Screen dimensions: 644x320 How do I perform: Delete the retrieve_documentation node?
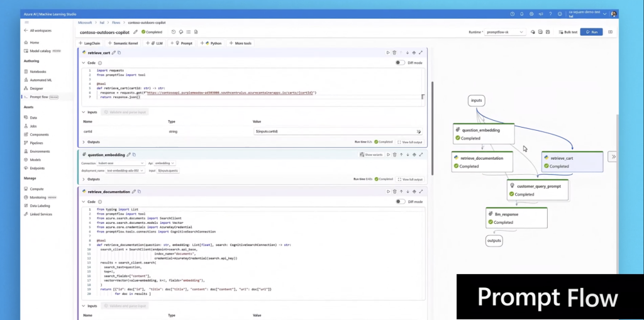coord(395,191)
